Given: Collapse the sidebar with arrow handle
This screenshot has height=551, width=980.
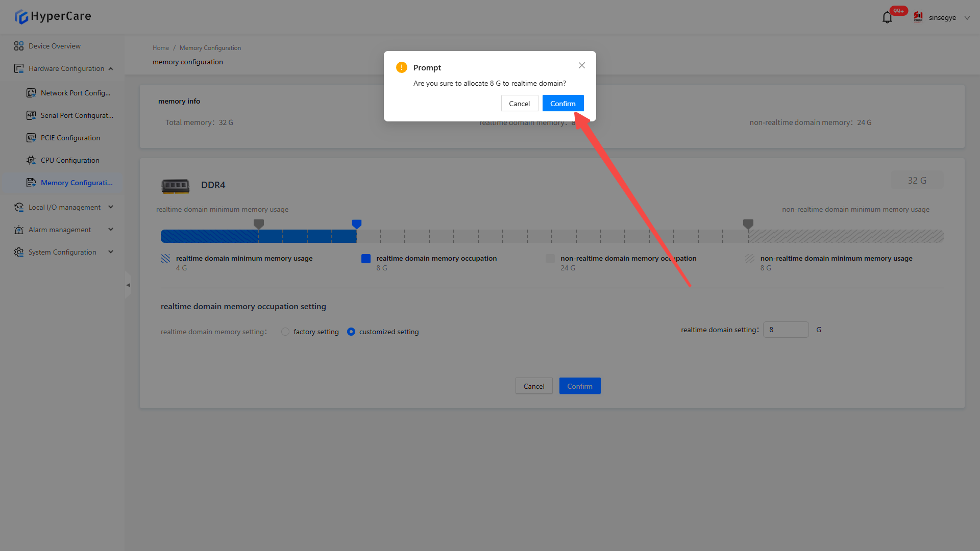Looking at the screenshot, I should [128, 285].
